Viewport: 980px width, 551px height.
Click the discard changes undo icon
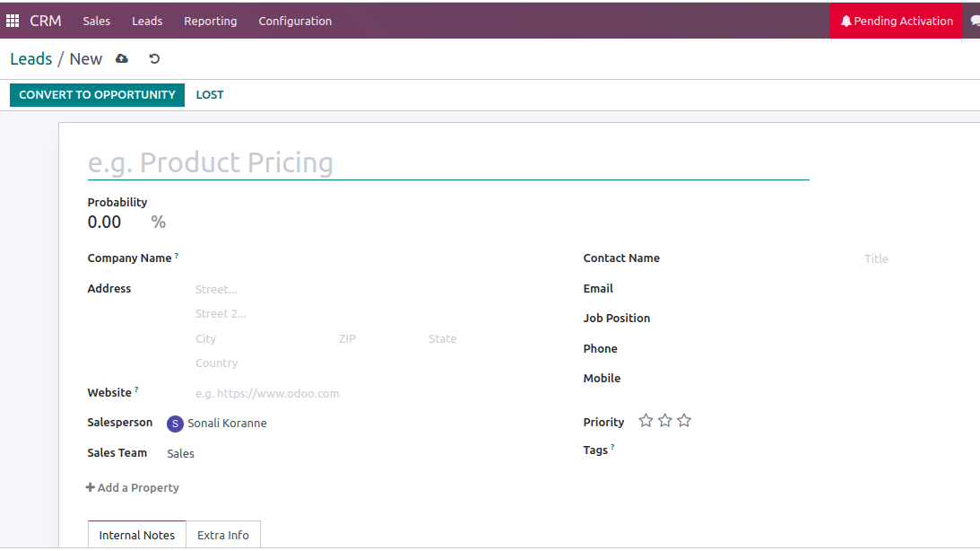pos(154,59)
